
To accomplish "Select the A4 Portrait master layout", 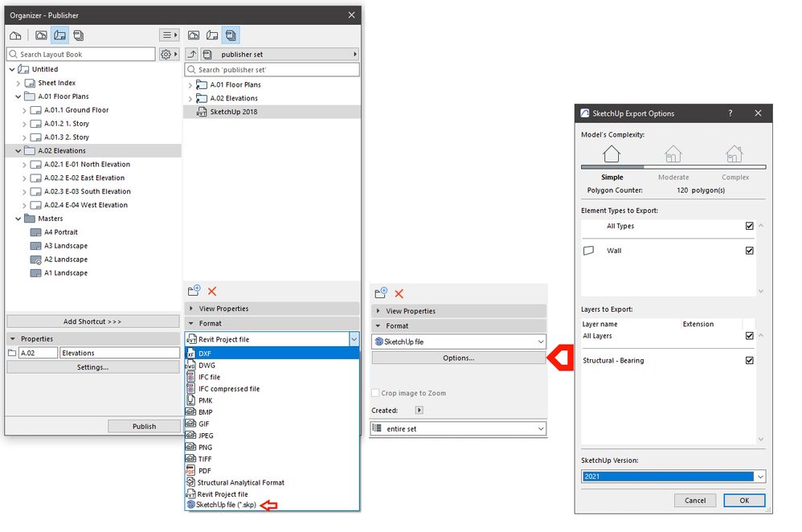I will pyautogui.click(x=60, y=232).
